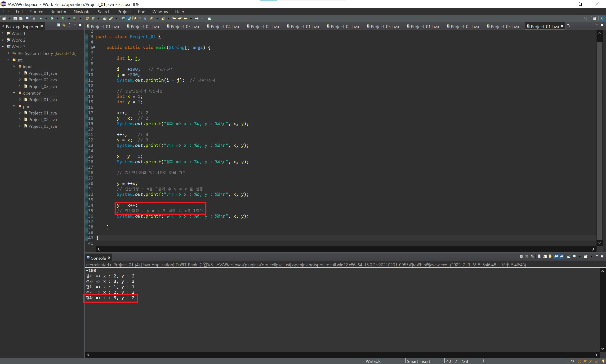Toggle Link with Editor in Package Explorer
Viewport: 606px width, 364px height.
click(x=64, y=25)
